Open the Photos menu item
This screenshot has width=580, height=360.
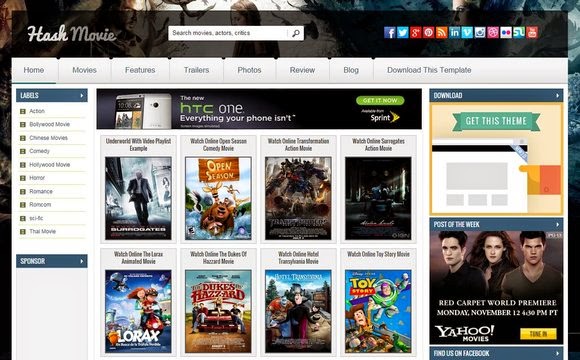[x=249, y=70]
